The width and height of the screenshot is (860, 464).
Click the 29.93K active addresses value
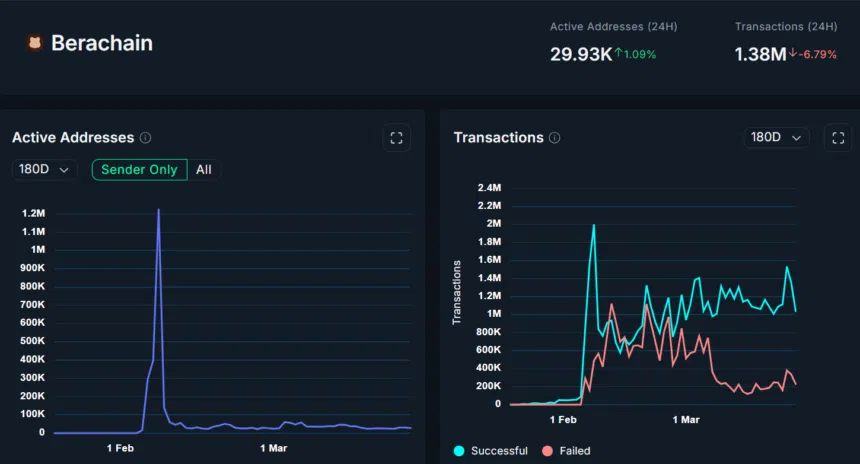point(581,54)
